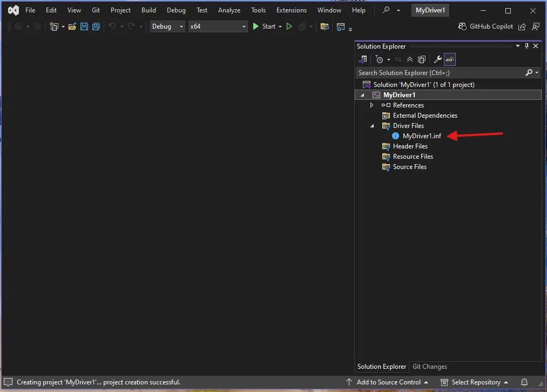Click Add to Source Control
The width and height of the screenshot is (547, 392).
(387, 382)
